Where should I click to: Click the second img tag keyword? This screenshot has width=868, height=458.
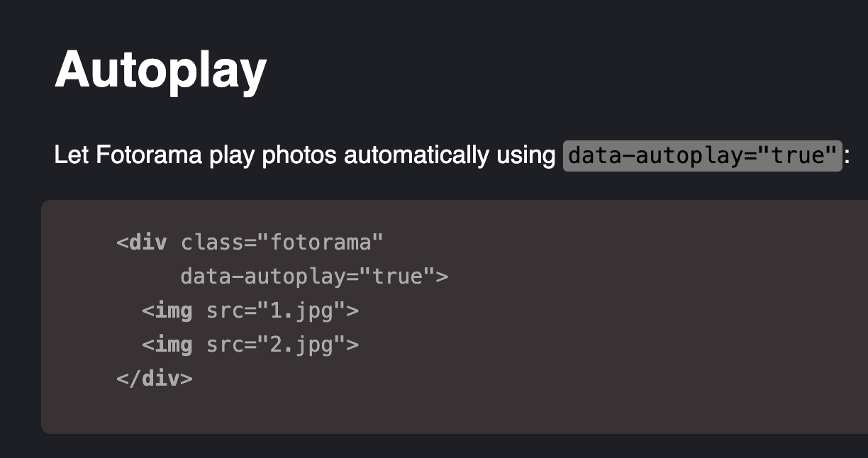pyautogui.click(x=174, y=345)
